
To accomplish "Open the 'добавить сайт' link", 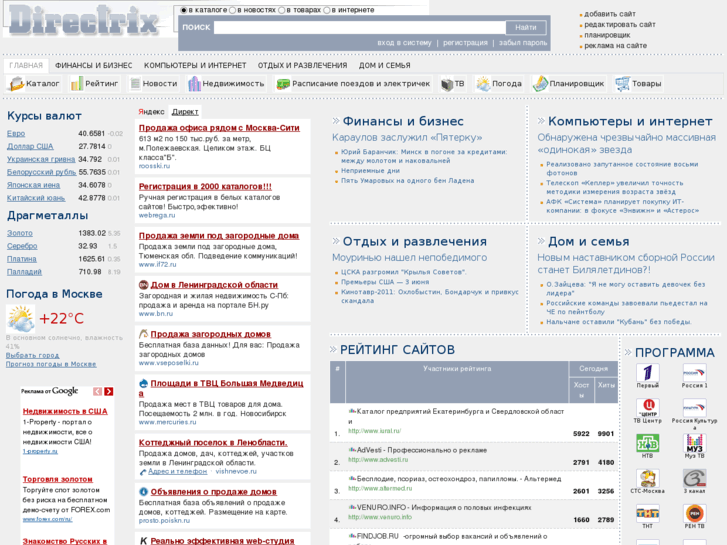I will click(x=610, y=14).
